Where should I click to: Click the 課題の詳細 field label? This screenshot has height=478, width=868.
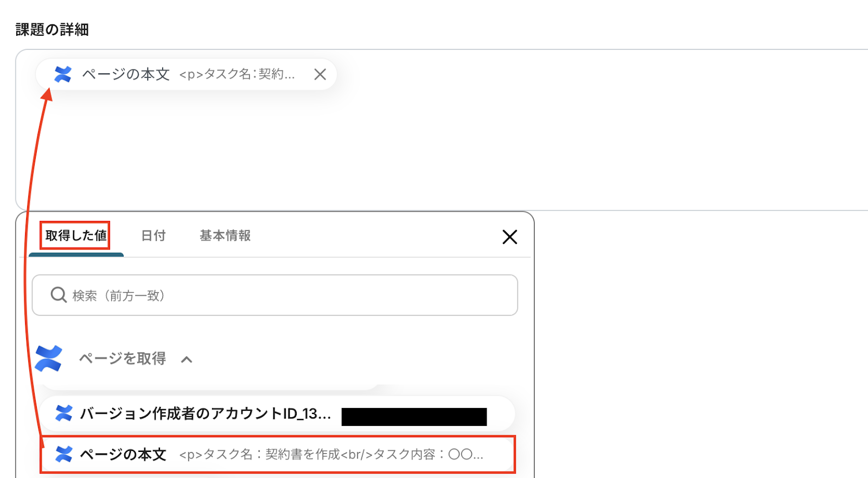(x=52, y=30)
